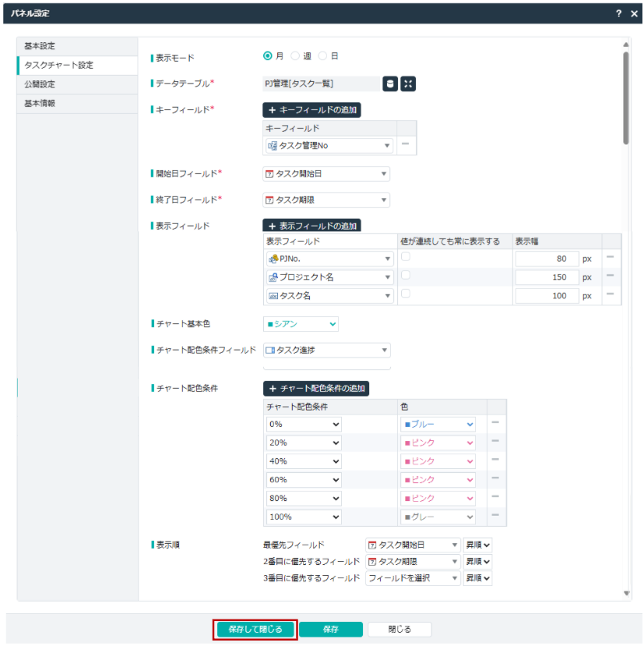The width and height of the screenshot is (644, 646).
Task: Remove the タスク管理No key field row
Action: pyautogui.click(x=405, y=144)
